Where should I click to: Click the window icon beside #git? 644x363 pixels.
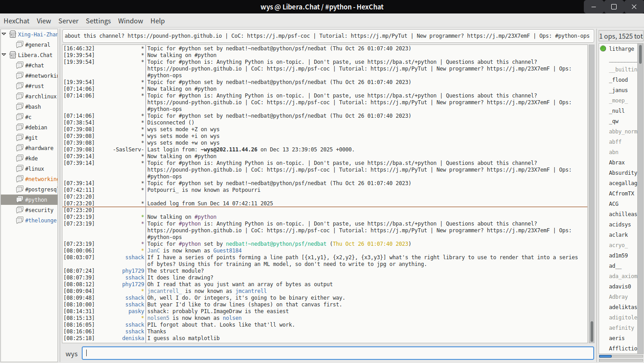[19, 138]
